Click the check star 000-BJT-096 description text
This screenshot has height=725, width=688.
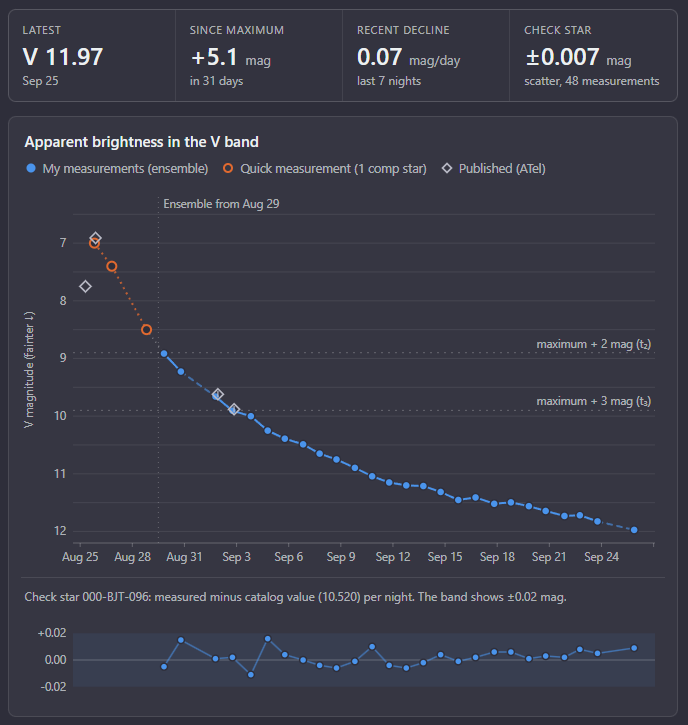click(x=295, y=597)
